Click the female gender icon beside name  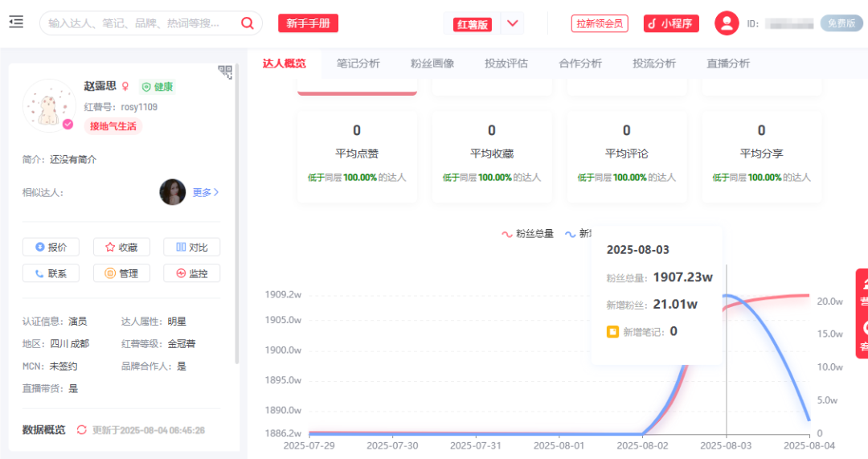click(x=125, y=86)
